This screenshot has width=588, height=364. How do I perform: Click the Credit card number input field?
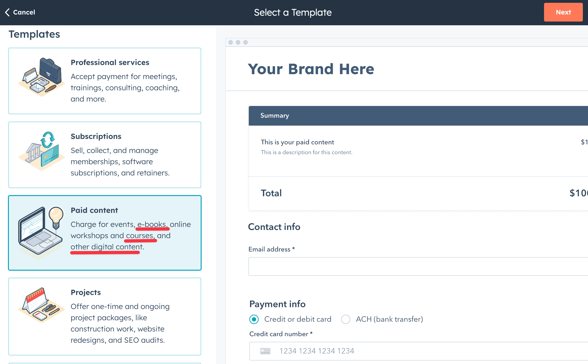[x=419, y=351]
